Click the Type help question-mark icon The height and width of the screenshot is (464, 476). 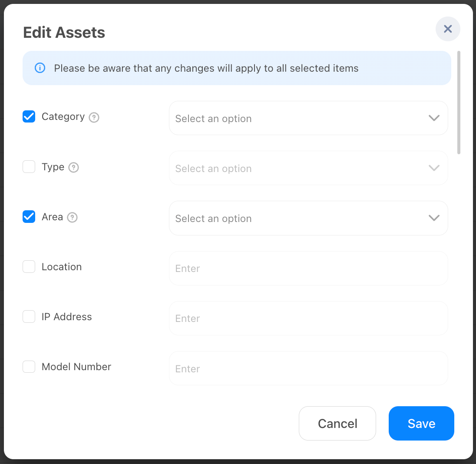pyautogui.click(x=73, y=167)
